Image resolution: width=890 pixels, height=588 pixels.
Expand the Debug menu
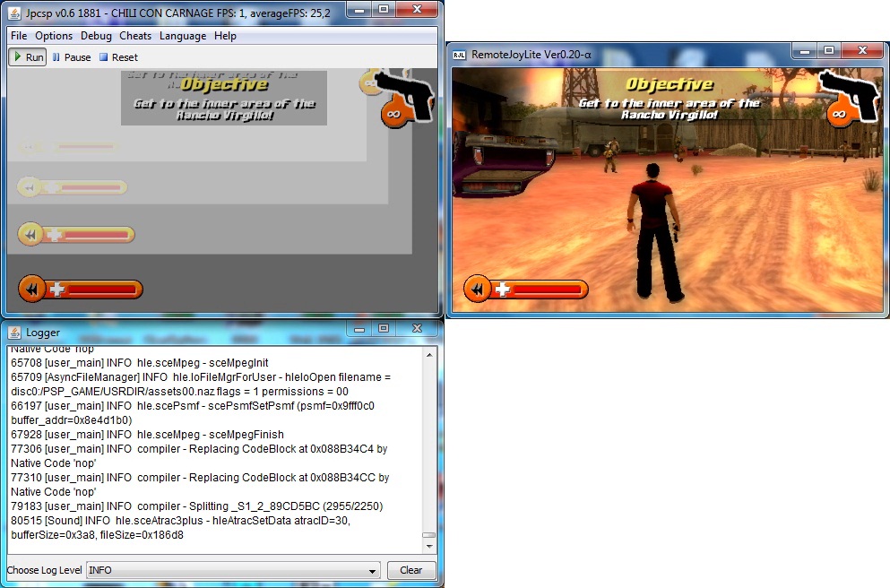[96, 36]
